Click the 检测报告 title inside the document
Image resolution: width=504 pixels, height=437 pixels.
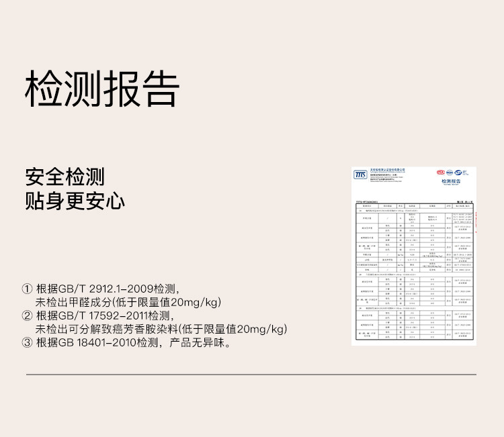(x=450, y=181)
